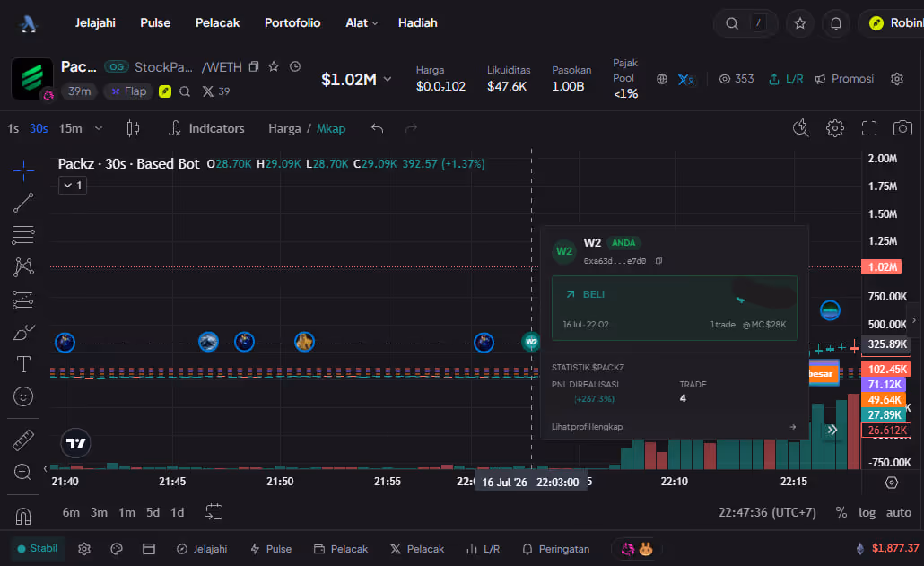This screenshot has height=566, width=924.
Task: Open the token X community link
Action: (x=685, y=79)
